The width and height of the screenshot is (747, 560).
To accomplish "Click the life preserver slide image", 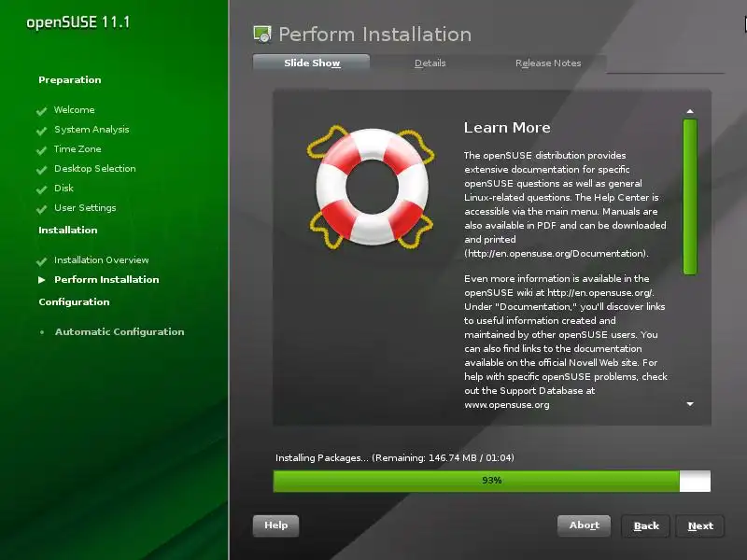I will coord(371,187).
